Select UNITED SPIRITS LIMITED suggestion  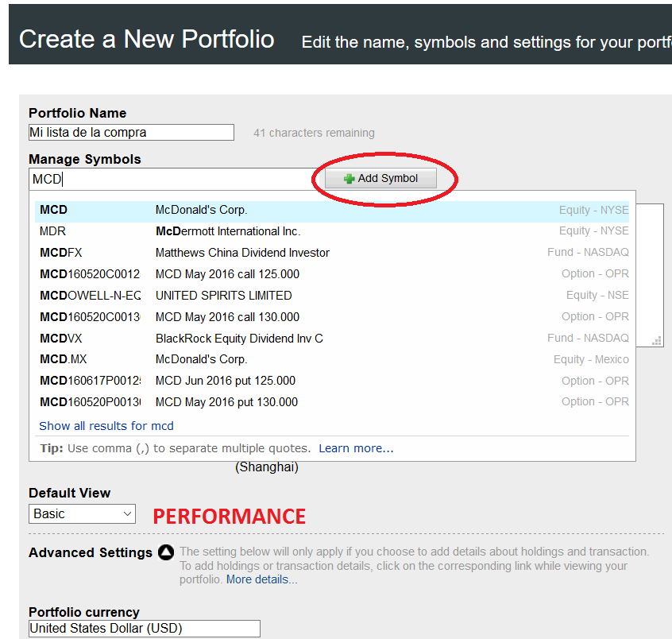tap(334, 296)
